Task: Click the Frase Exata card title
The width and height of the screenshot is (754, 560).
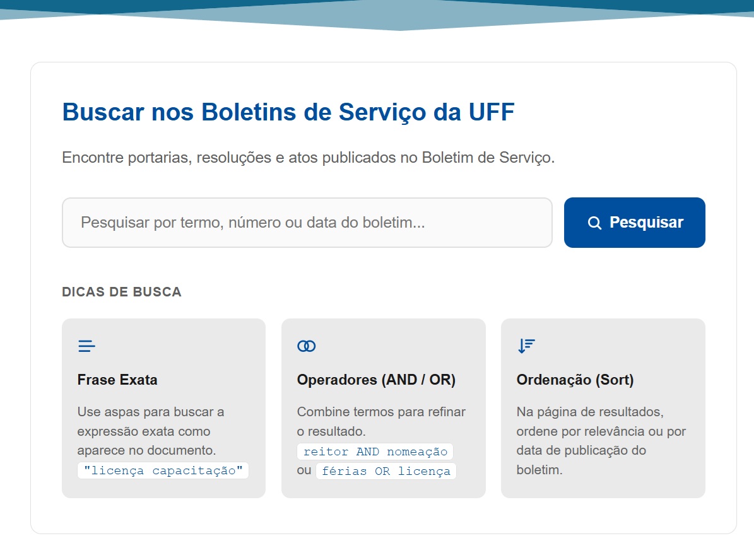Action: point(117,380)
